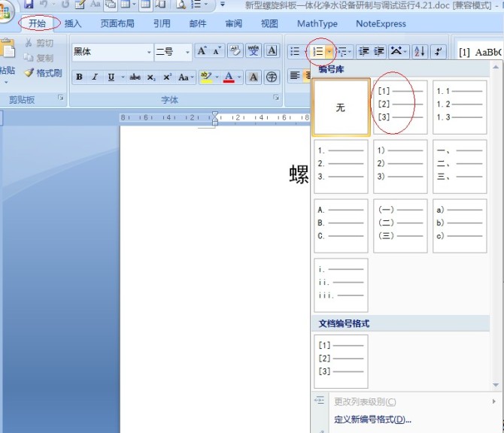
Task: Toggle Italic formatting
Action: [95, 77]
